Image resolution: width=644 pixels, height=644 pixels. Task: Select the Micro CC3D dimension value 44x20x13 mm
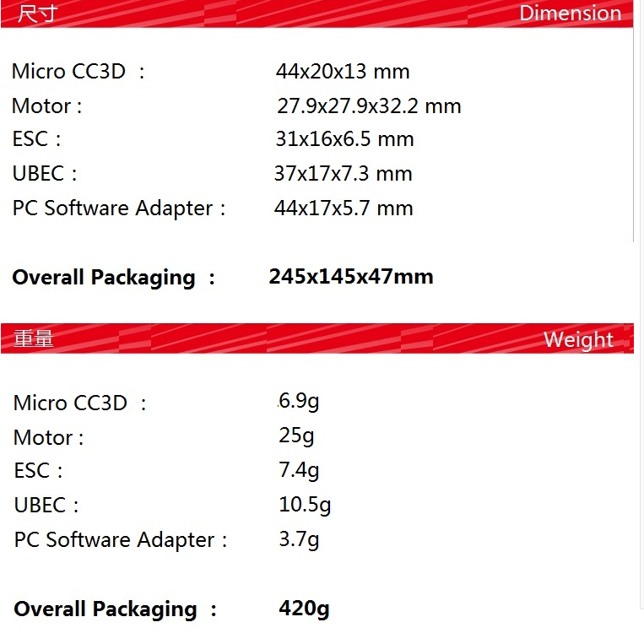pos(343,72)
